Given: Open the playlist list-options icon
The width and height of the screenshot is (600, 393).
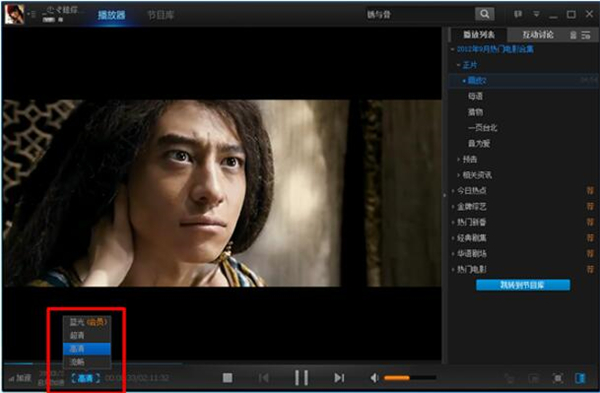Looking at the screenshot, I should click(x=586, y=35).
